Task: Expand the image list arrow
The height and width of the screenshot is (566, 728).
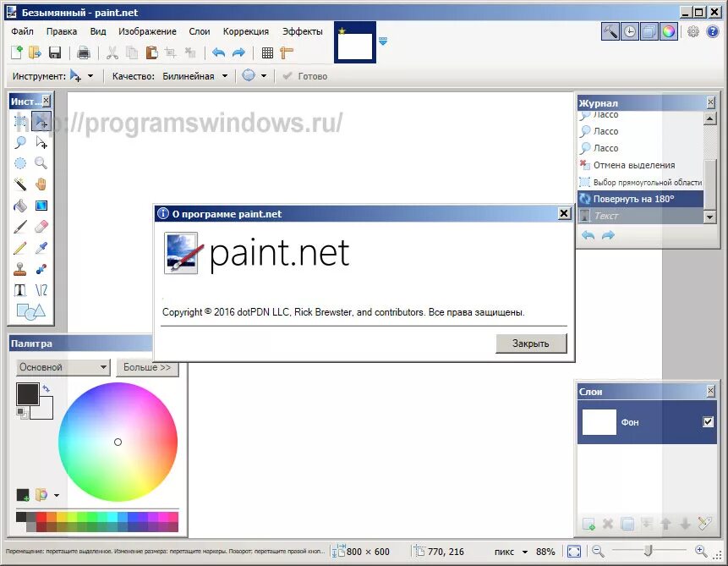Action: [382, 41]
